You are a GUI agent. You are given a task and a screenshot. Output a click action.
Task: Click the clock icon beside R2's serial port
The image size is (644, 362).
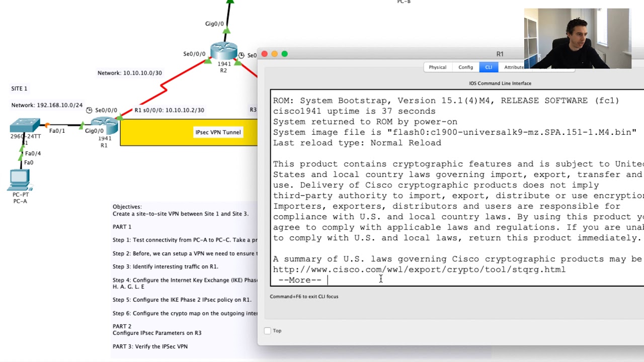[x=242, y=55]
